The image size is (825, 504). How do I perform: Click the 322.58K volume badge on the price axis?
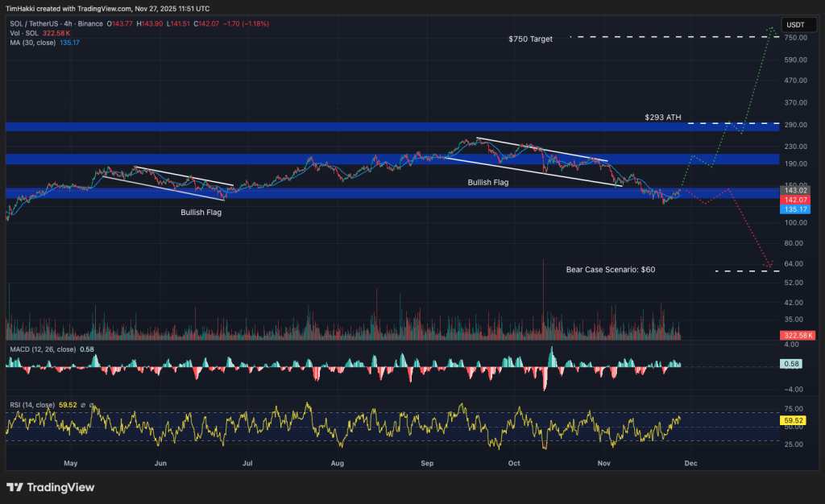click(x=796, y=334)
